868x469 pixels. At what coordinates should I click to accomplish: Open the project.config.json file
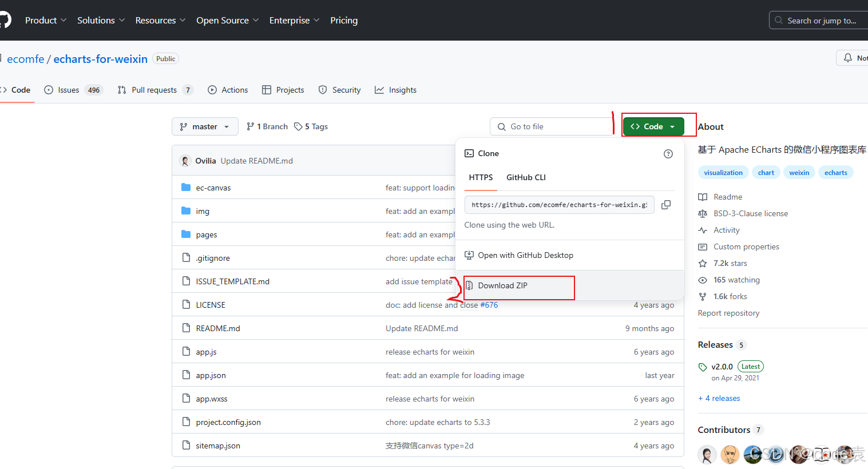point(228,422)
